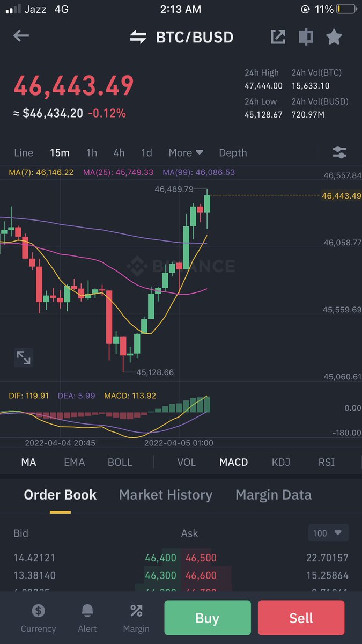
Task: Switch to the Market History tab
Action: point(166,495)
